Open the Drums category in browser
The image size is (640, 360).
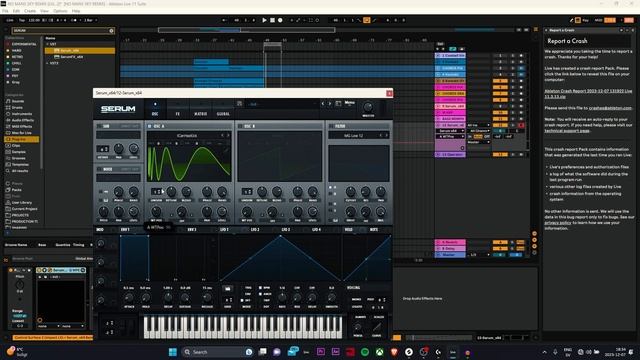(x=17, y=107)
